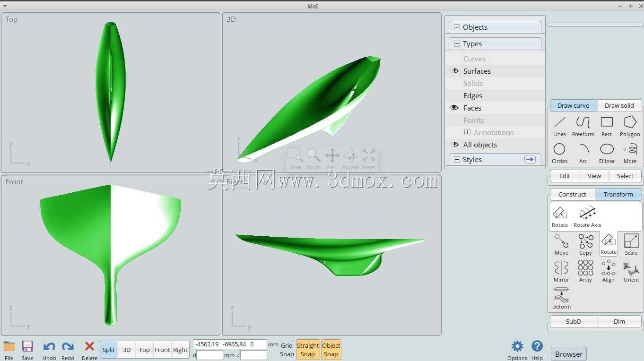The width and height of the screenshot is (644, 361).
Task: Expand the Annotations row
Action: click(x=467, y=133)
